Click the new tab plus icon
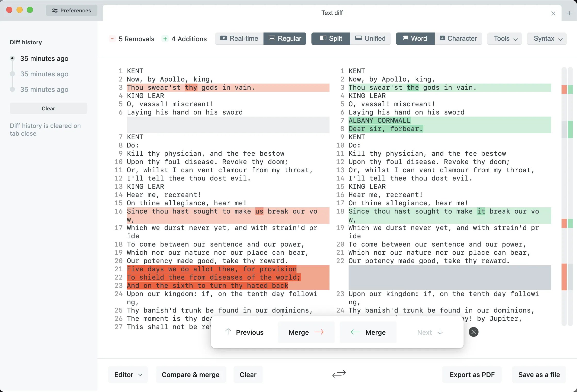Image resolution: width=577 pixels, height=392 pixels. tap(569, 13)
